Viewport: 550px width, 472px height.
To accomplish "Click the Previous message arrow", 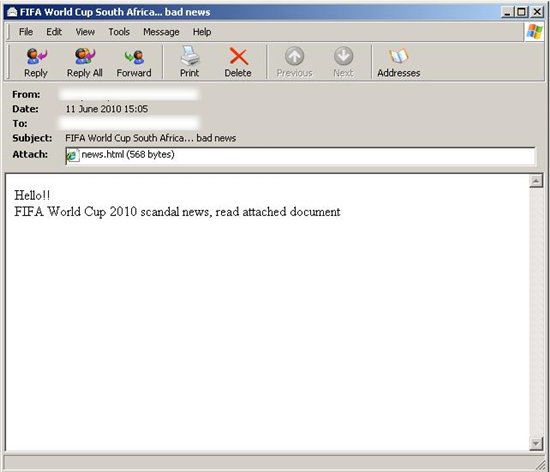I will [294, 56].
